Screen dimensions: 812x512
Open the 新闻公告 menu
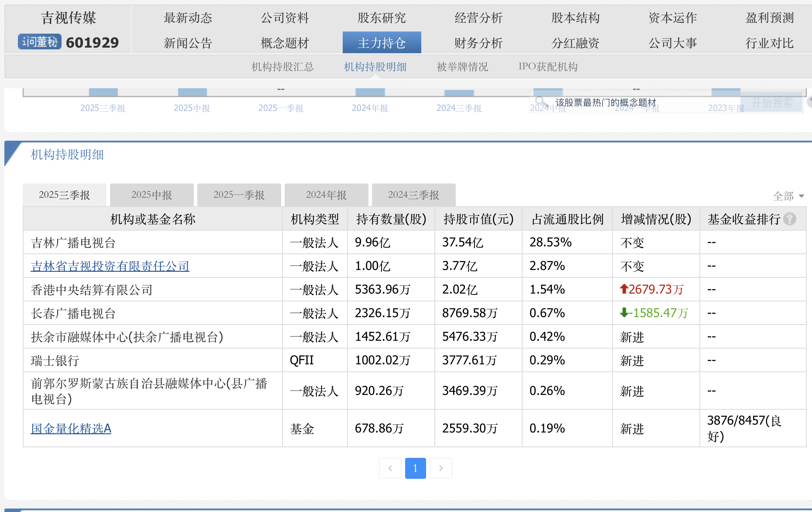point(188,43)
